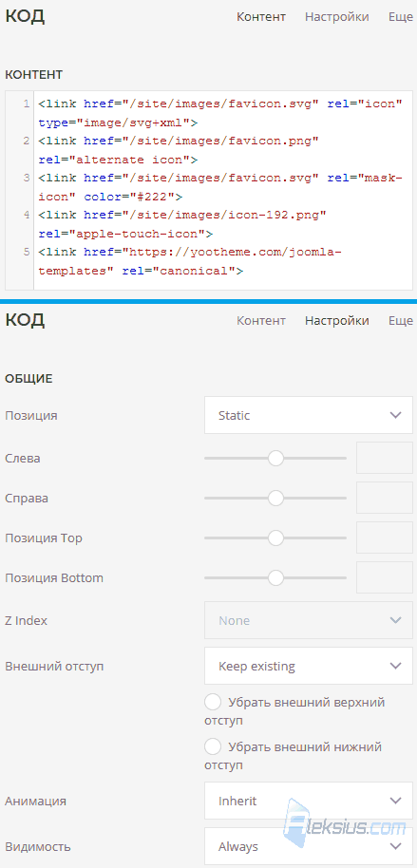Click code line 4 icon-192.png link tag

(182, 224)
